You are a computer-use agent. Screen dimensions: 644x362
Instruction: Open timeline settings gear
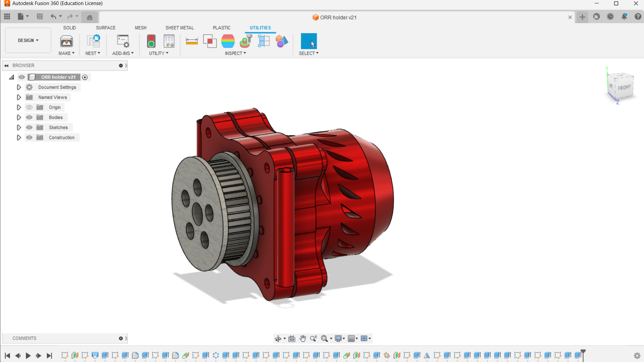637,356
